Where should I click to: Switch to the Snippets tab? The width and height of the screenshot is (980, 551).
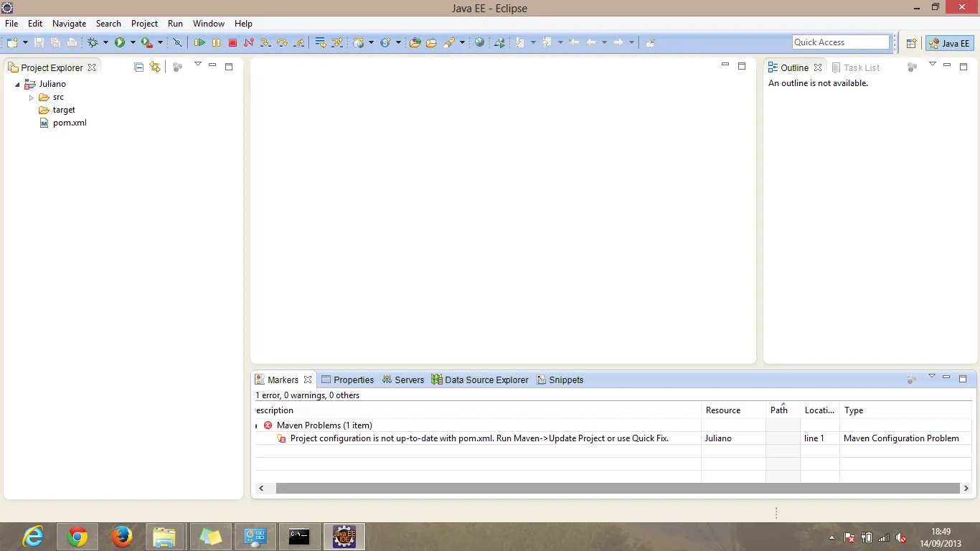click(560, 380)
